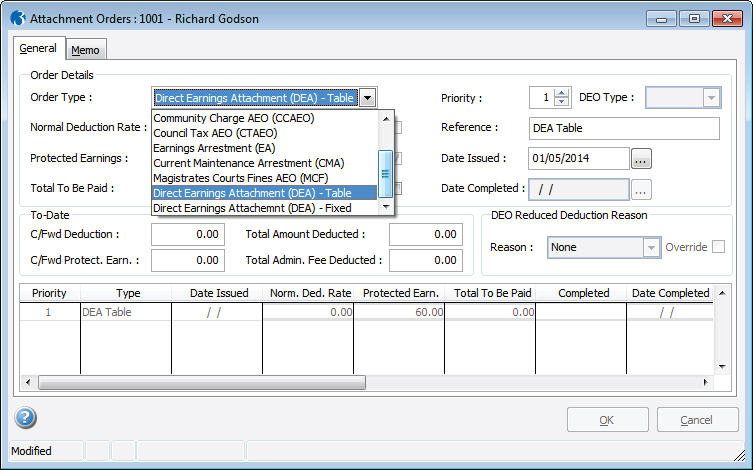Click the dropdown list scrollbar thumb
753x470 pixels.
[x=386, y=174]
